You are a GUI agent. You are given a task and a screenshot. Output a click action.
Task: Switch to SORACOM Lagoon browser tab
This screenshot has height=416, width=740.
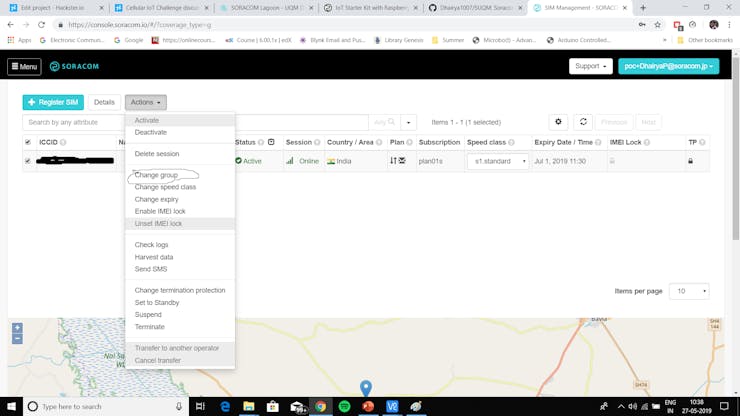coord(267,8)
